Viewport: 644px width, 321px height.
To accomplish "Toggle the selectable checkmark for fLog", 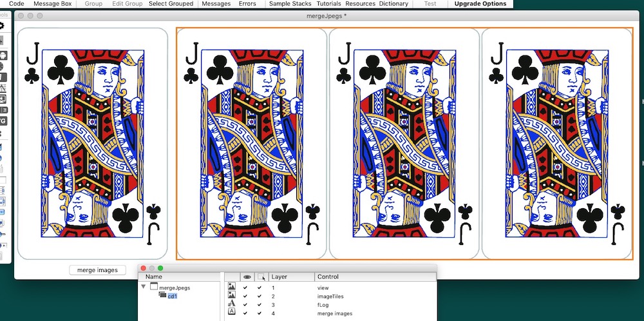I will click(260, 304).
